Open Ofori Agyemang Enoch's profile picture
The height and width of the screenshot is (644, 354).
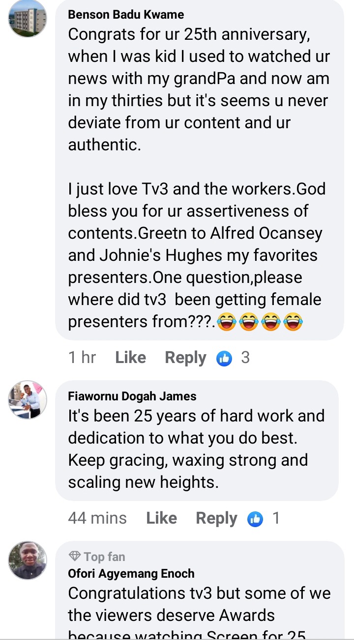click(28, 560)
